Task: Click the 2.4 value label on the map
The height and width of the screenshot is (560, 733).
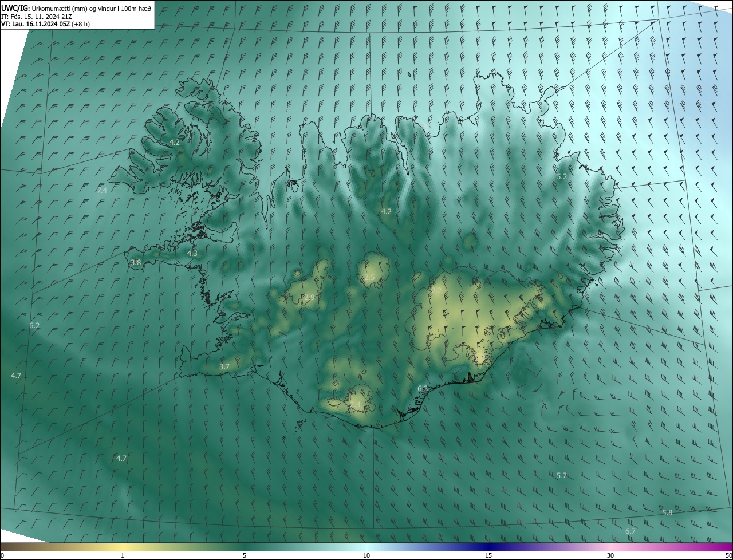Action: 356,404
